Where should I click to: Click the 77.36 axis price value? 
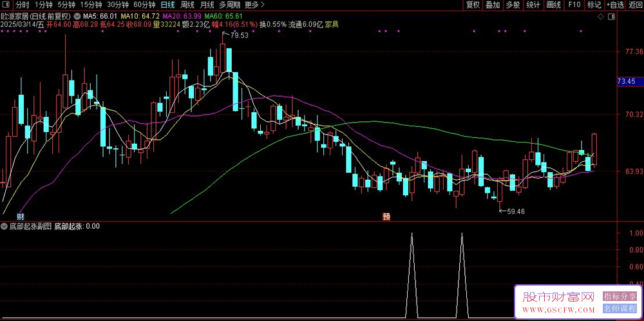pyautogui.click(x=633, y=52)
